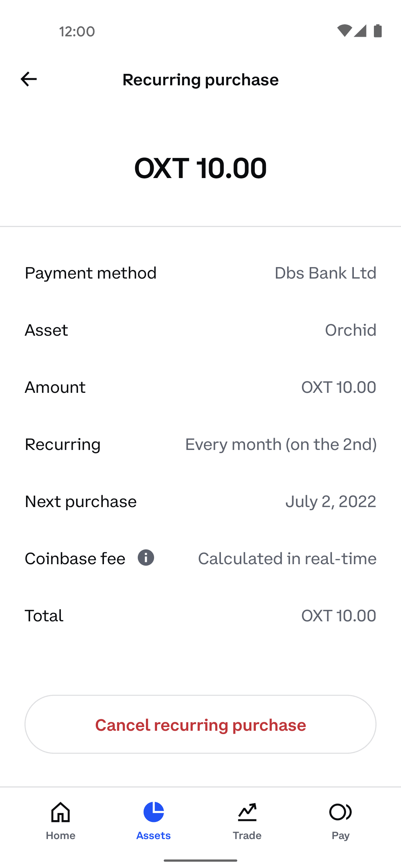Tap the battery status icon
401x868 pixels.
(378, 31)
